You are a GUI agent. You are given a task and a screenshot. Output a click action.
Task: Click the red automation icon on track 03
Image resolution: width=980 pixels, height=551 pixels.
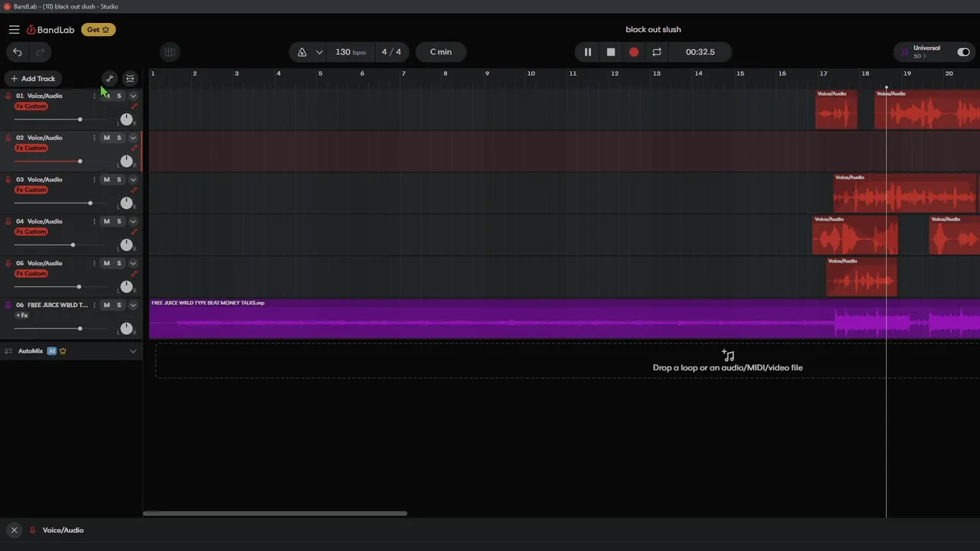point(134,190)
